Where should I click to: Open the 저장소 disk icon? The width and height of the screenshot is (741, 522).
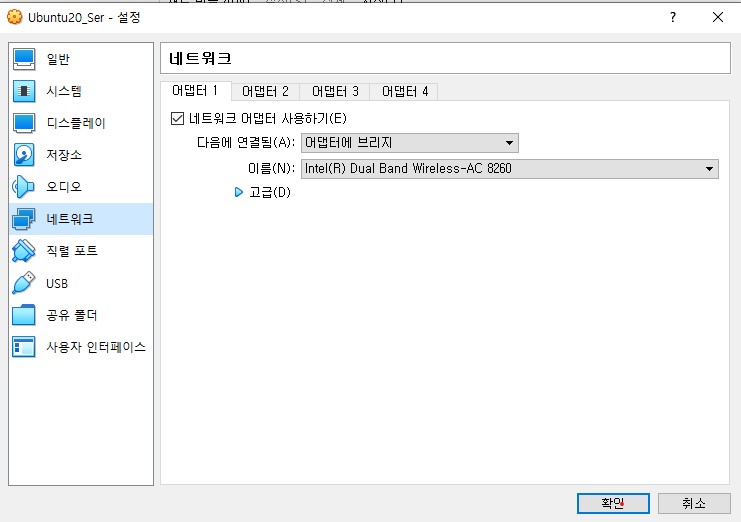pyautogui.click(x=24, y=155)
